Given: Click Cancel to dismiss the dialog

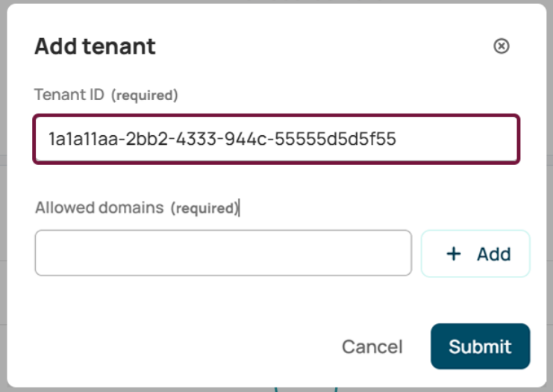Looking at the screenshot, I should [x=372, y=346].
